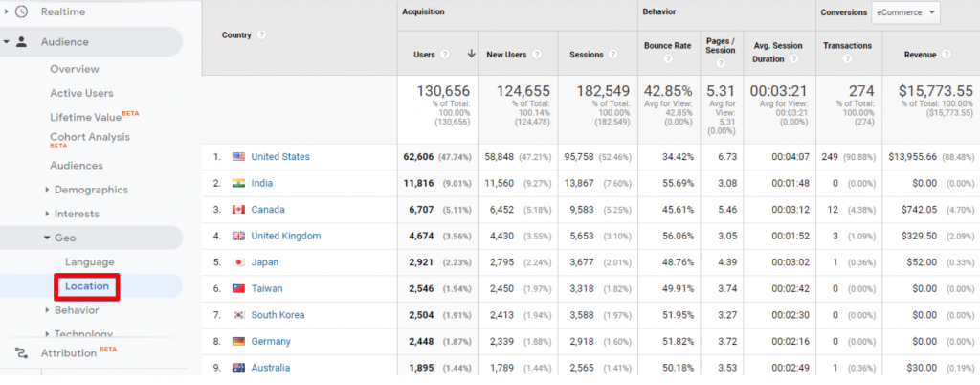The image size is (980, 385).
Task: Click India users value 11,816
Action: (x=421, y=183)
